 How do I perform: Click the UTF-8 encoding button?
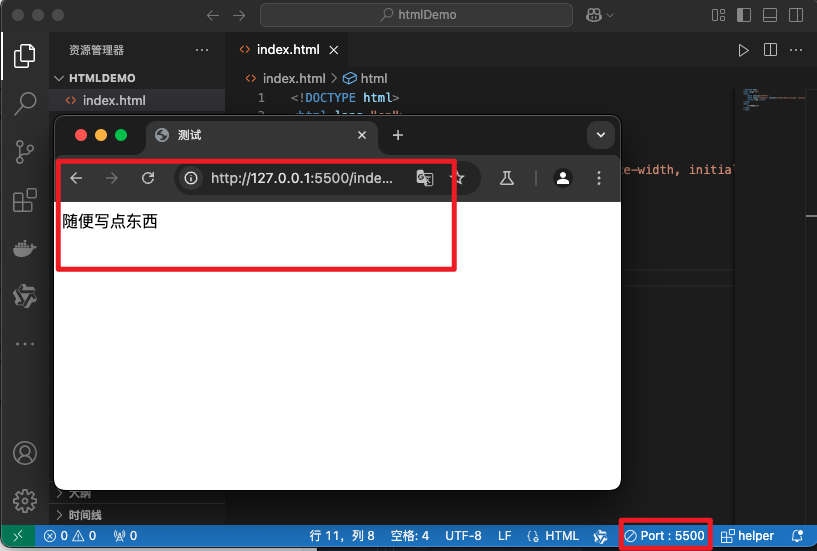(463, 536)
